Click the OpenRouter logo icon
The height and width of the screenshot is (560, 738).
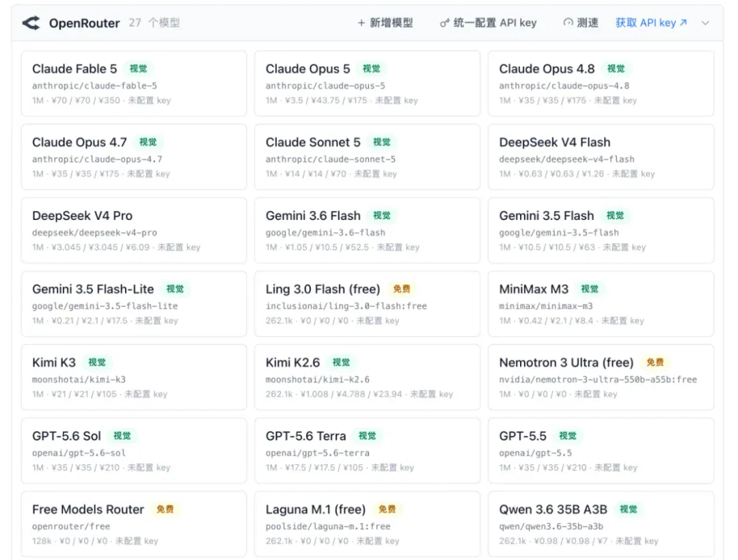tap(31, 23)
